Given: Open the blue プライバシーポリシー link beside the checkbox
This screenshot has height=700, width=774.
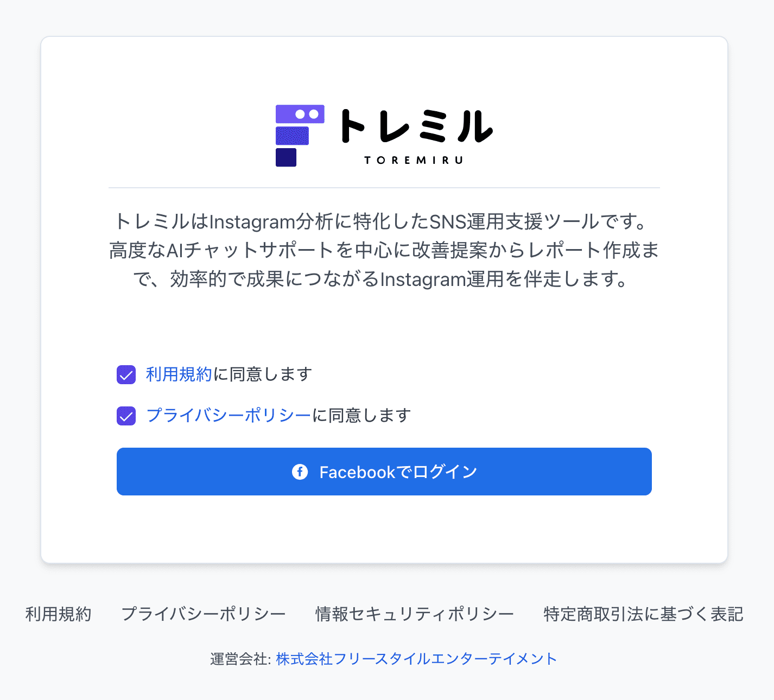Looking at the screenshot, I should [229, 416].
